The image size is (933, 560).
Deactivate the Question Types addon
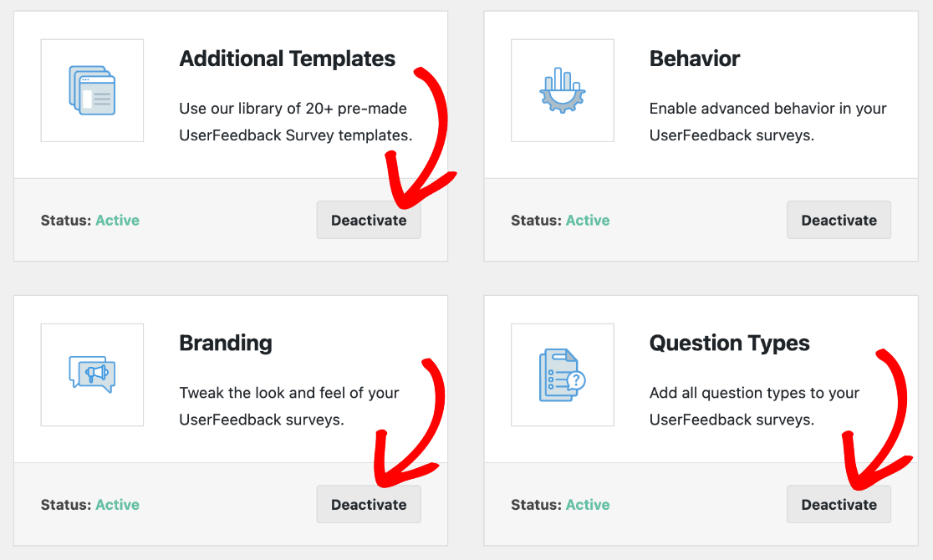[839, 505]
